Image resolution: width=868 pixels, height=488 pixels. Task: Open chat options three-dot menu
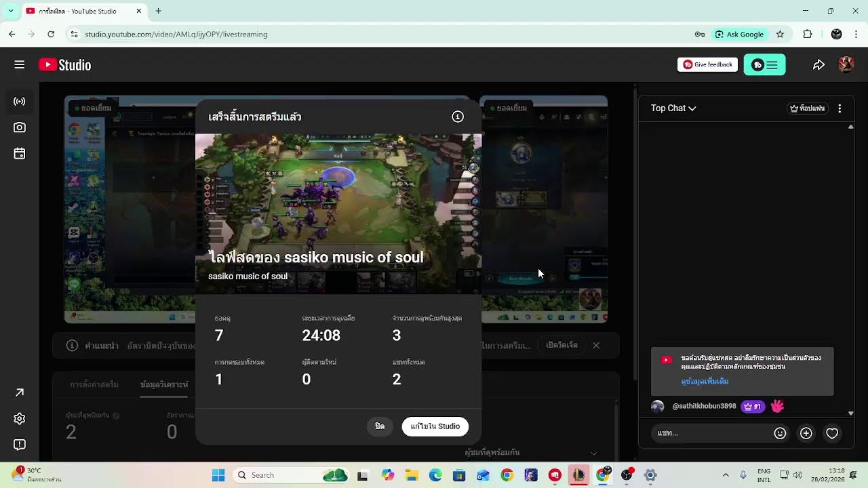pos(840,108)
